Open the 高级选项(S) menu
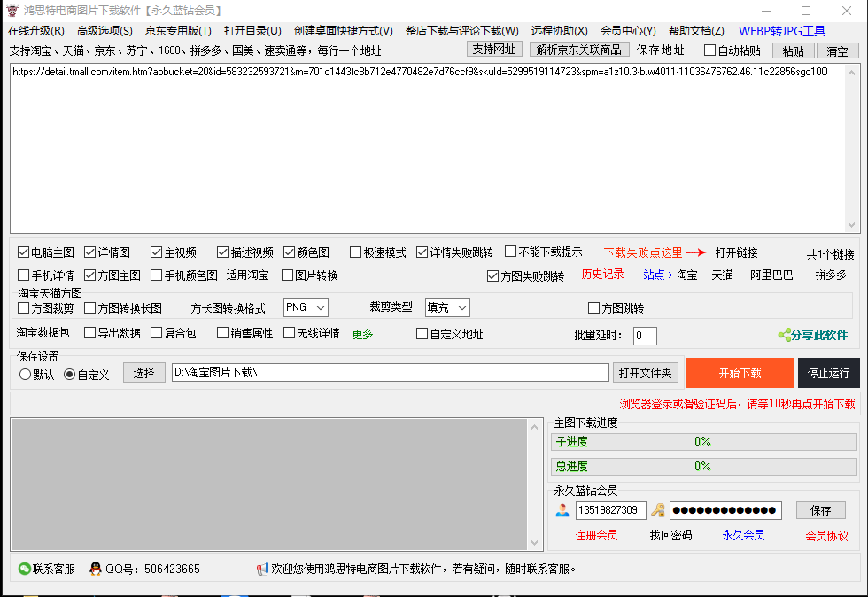This screenshot has height=597, width=868. pyautogui.click(x=105, y=31)
